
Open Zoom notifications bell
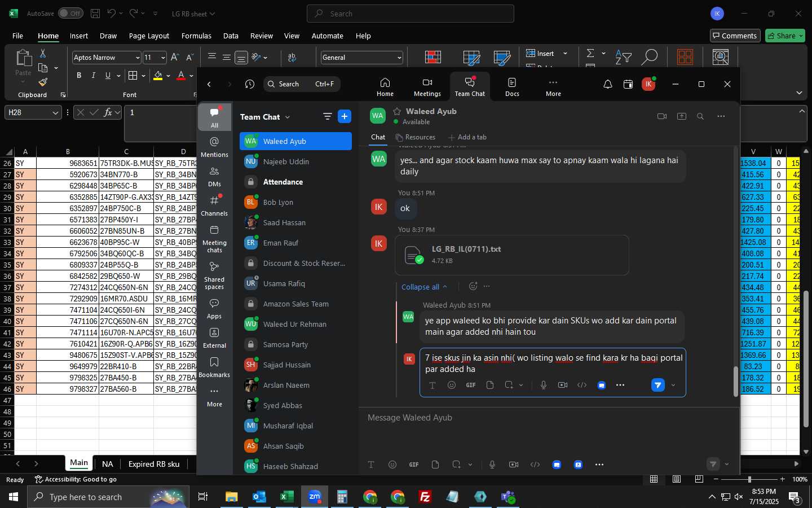pyautogui.click(x=607, y=84)
